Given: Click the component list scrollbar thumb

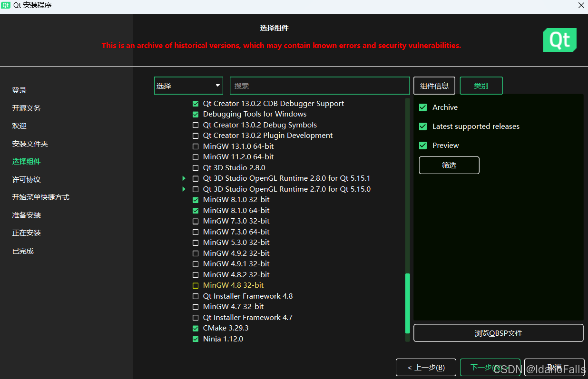Looking at the screenshot, I should 407,303.
